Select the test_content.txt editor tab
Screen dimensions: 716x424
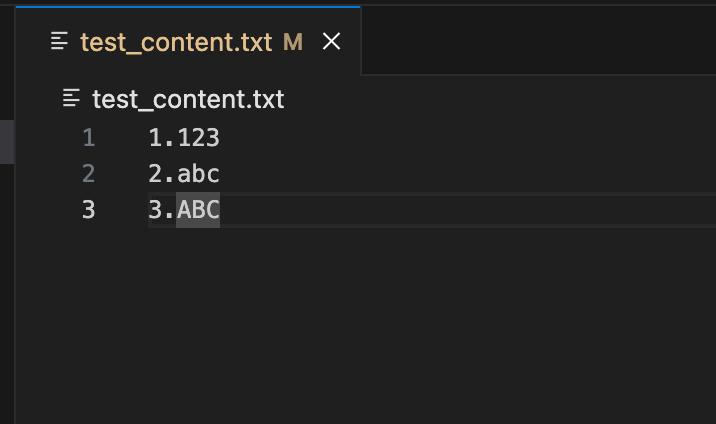pos(188,41)
